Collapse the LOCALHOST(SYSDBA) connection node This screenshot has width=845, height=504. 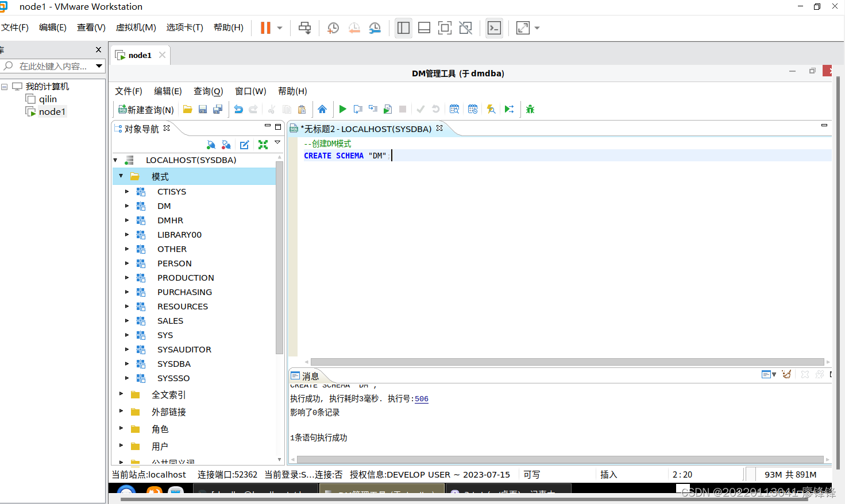tap(115, 160)
